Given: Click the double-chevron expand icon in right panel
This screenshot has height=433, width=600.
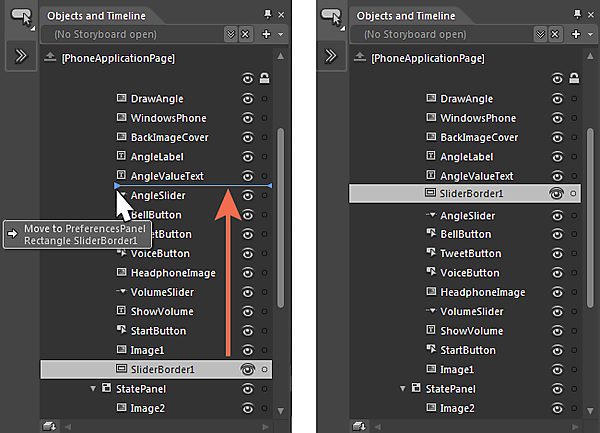Looking at the screenshot, I should (331, 56).
